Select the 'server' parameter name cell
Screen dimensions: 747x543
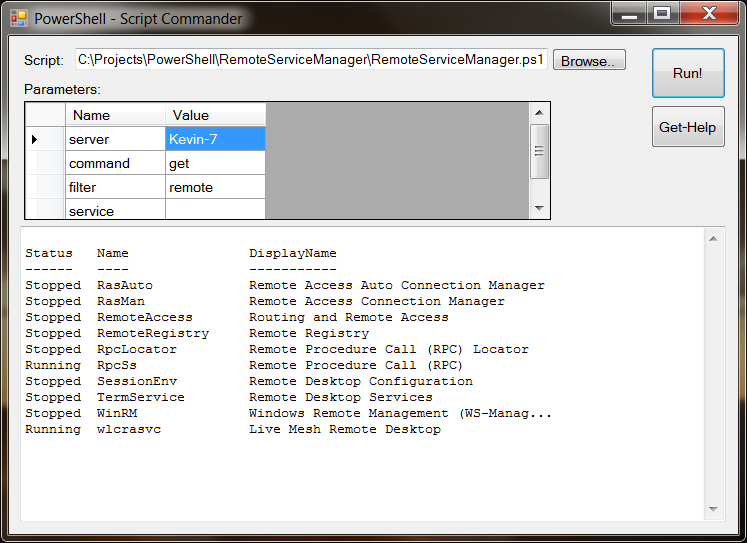pos(115,139)
